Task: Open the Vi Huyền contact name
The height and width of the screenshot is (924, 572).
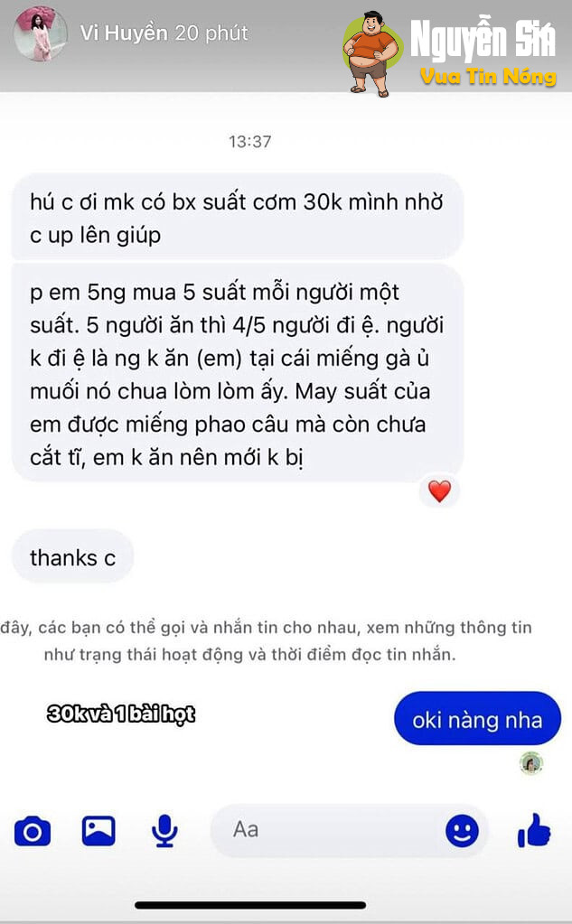Action: [124, 33]
